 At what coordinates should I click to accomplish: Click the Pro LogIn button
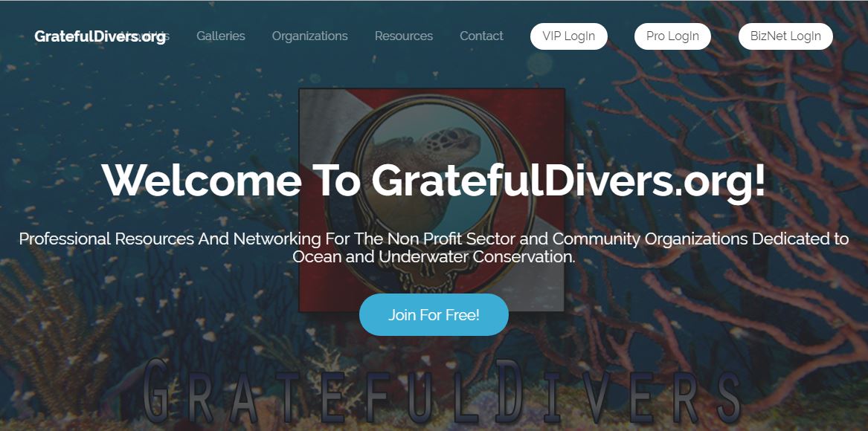pyautogui.click(x=672, y=36)
